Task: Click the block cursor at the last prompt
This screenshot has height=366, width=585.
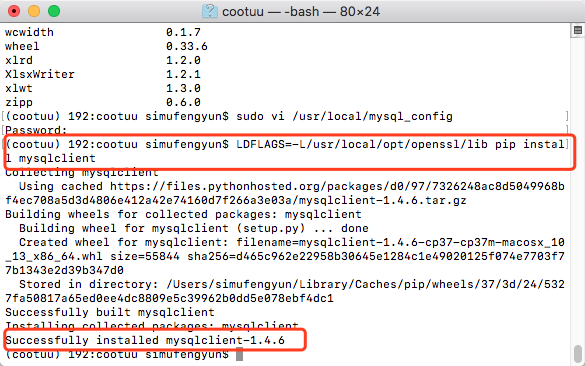Action: (240, 354)
